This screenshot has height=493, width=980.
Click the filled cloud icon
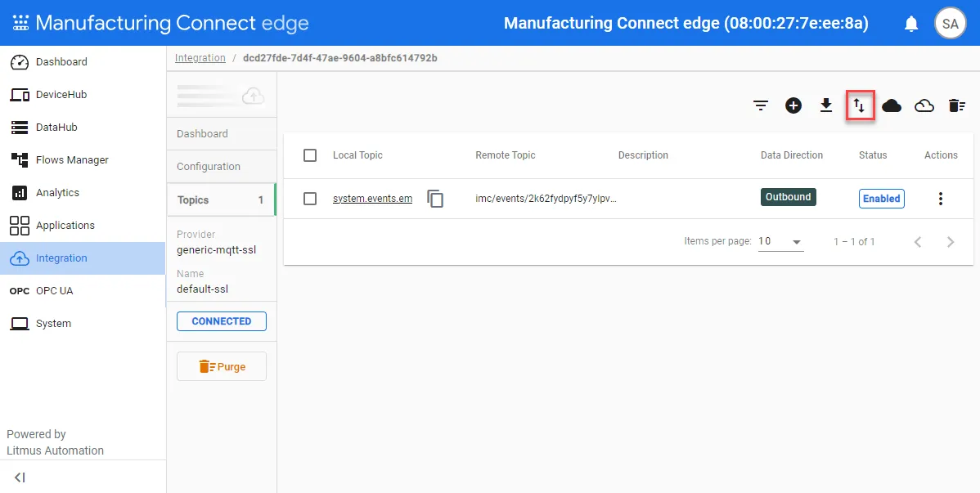[x=892, y=105]
